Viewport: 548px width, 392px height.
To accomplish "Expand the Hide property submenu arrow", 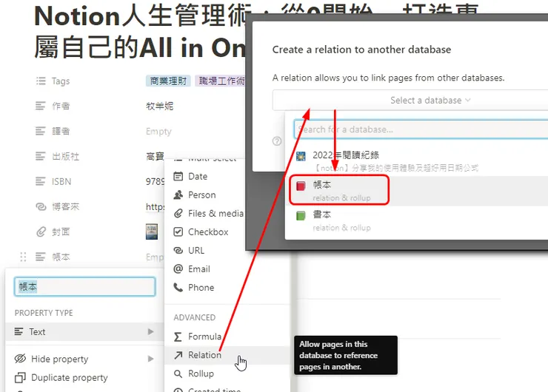I will click(x=150, y=359).
